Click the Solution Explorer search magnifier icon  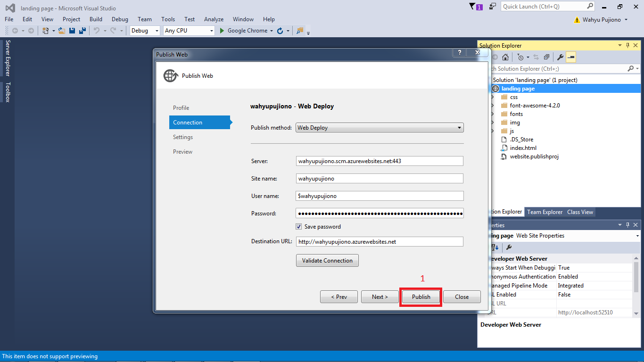tap(631, 69)
